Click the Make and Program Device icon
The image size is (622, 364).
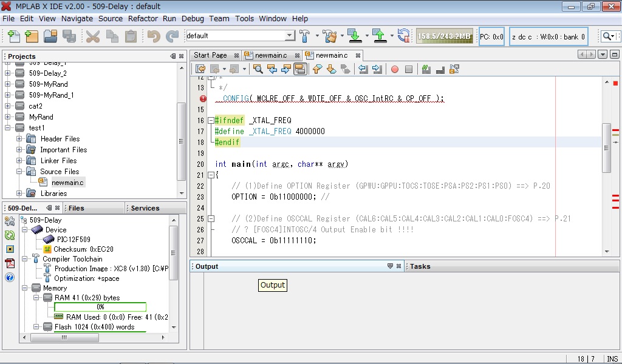(x=354, y=36)
